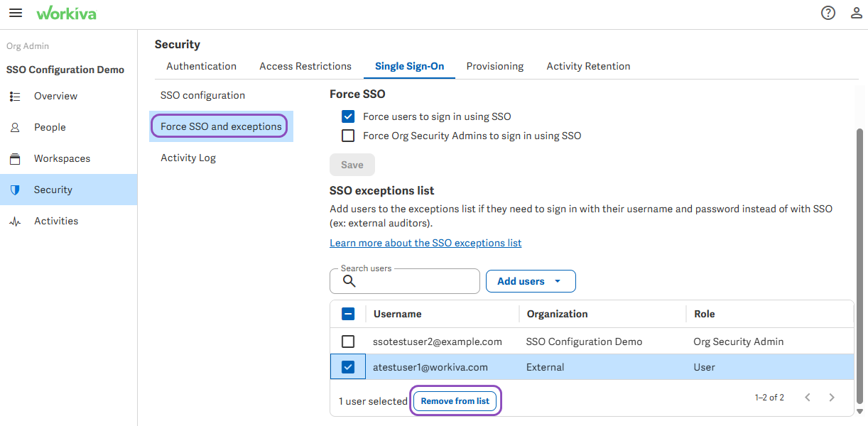
Task: Click Remove from list button
Action: pyautogui.click(x=455, y=401)
